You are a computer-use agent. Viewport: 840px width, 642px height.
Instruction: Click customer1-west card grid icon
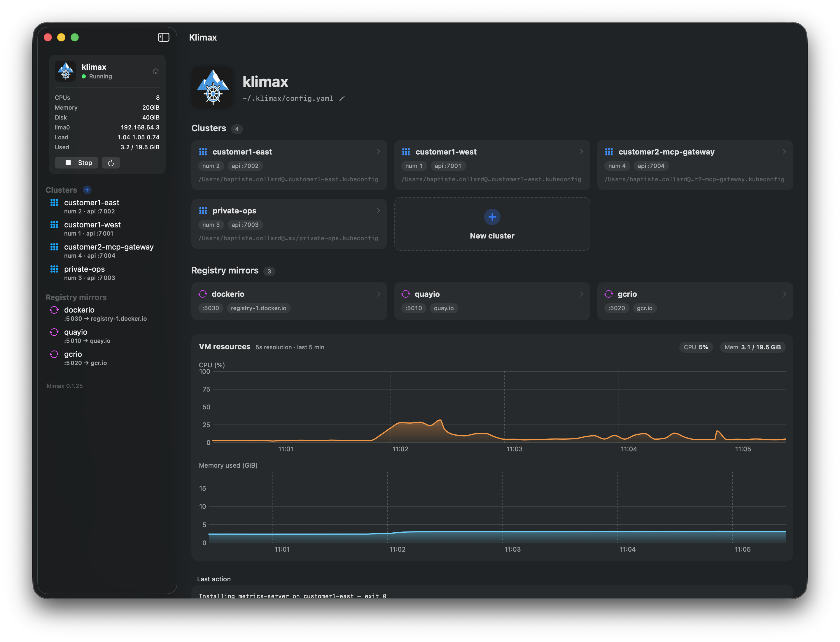click(406, 152)
